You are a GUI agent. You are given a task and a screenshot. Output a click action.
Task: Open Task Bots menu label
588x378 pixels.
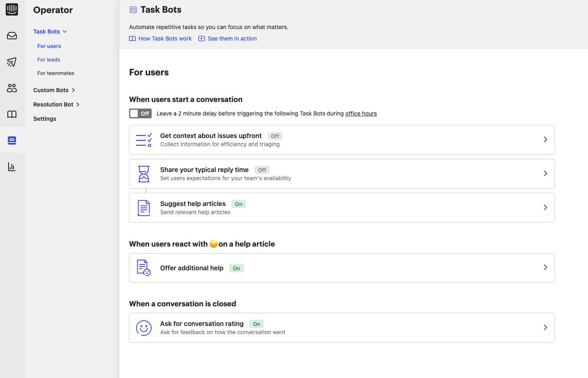[46, 32]
